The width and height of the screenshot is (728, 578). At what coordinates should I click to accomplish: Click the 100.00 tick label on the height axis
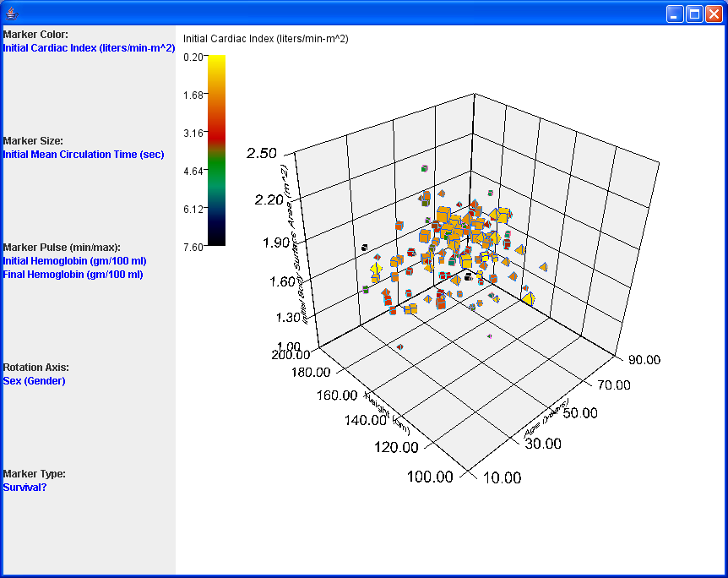(x=429, y=477)
